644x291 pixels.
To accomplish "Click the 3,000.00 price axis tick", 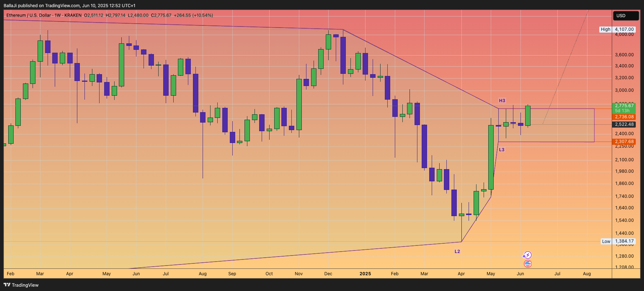I will (x=624, y=90).
